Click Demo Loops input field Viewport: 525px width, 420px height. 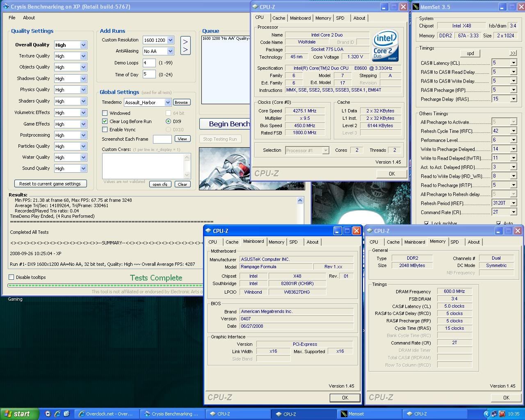[149, 63]
